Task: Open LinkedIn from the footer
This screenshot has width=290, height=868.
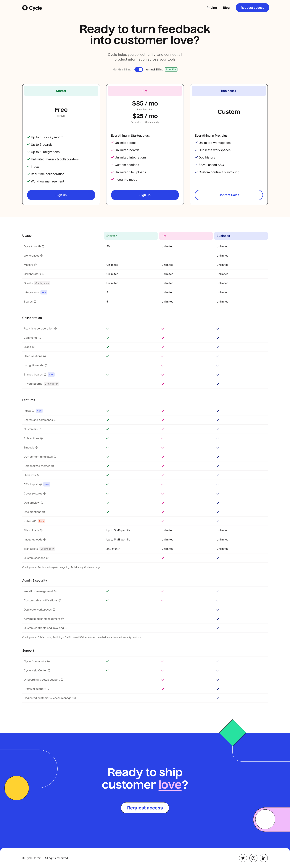Action: 264,858
